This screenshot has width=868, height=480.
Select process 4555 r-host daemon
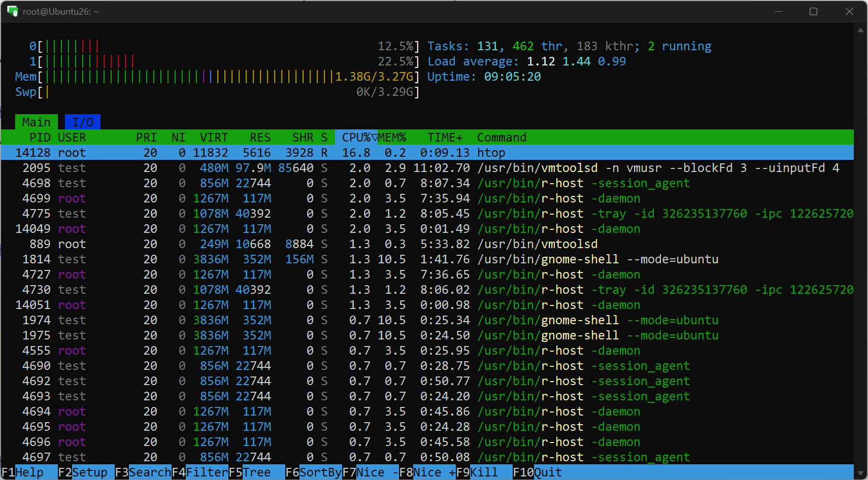click(427, 351)
